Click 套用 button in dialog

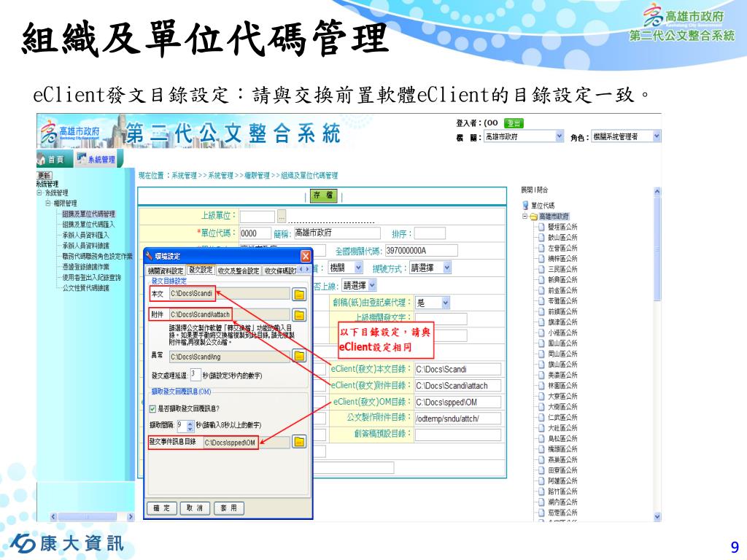pyautogui.click(x=228, y=508)
